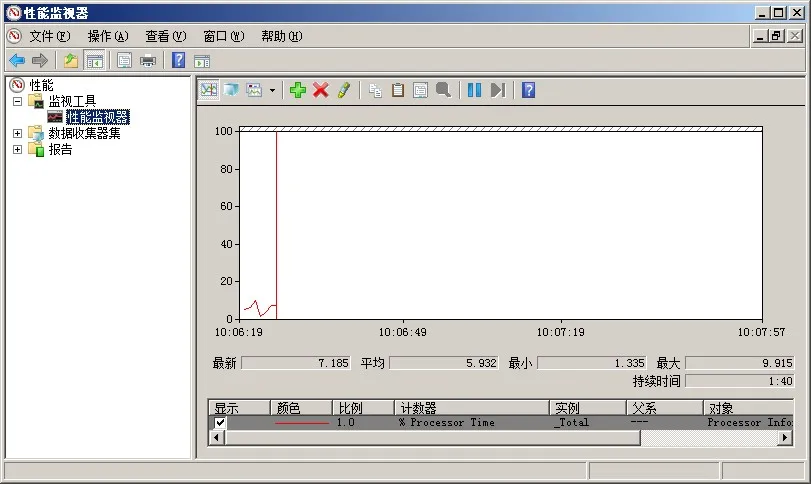
Task: Click the red Delete counter X icon
Action: click(320, 90)
